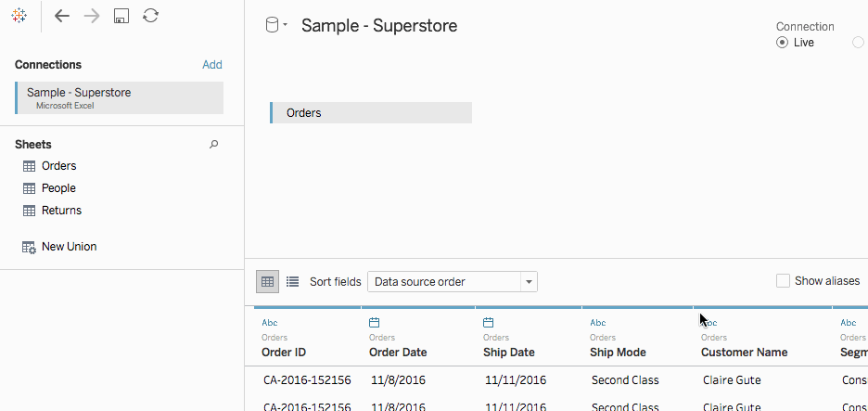Save using the floppy disk icon
868x411 pixels.
tap(121, 16)
